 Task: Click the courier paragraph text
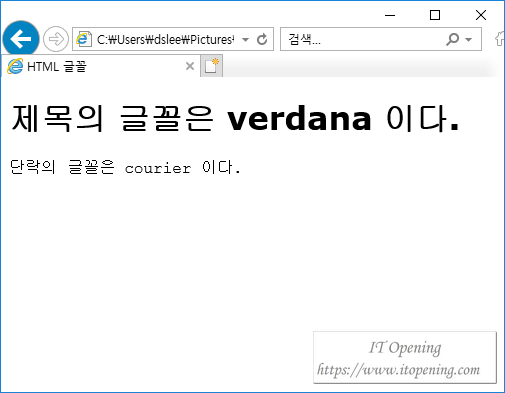coord(125,167)
